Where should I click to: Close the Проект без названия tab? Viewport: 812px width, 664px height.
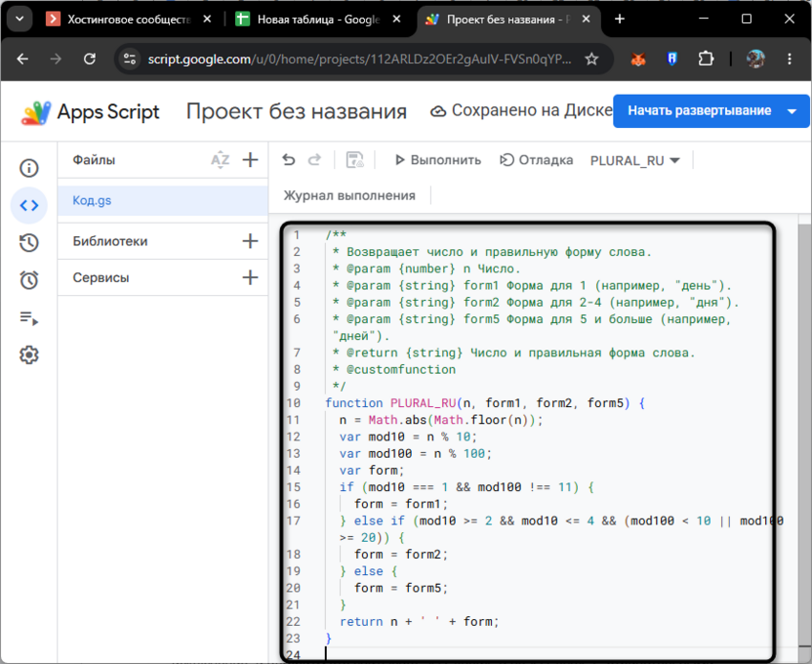coord(587,20)
